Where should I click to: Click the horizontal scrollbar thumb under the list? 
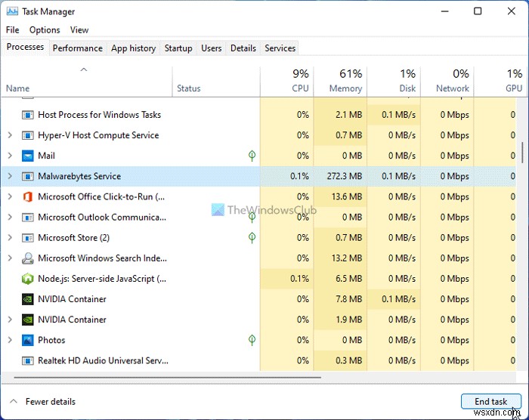pyautogui.click(x=167, y=378)
